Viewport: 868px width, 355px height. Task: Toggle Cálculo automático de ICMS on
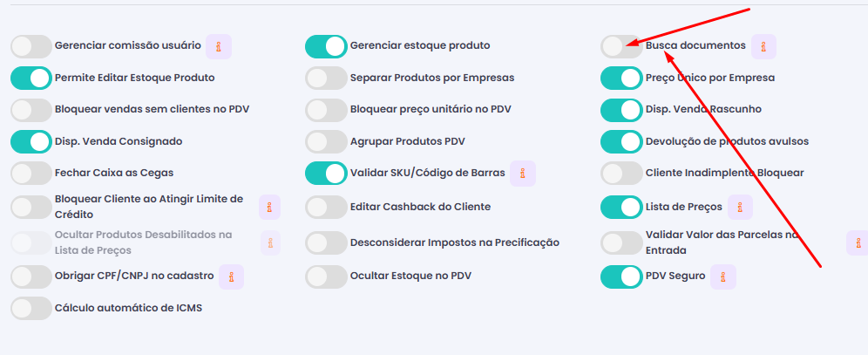click(31, 309)
